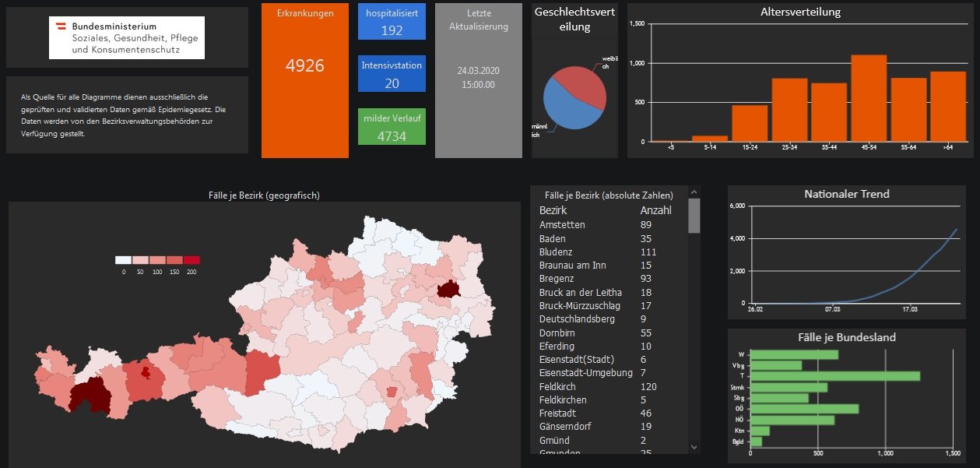Click the 5-14 age group bar
The image size is (980, 468).
click(x=710, y=139)
